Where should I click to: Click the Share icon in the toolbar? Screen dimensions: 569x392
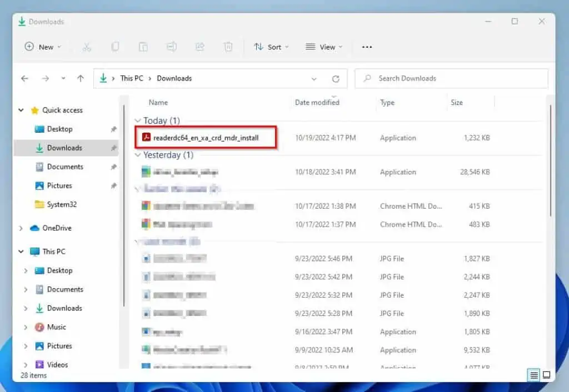click(200, 47)
